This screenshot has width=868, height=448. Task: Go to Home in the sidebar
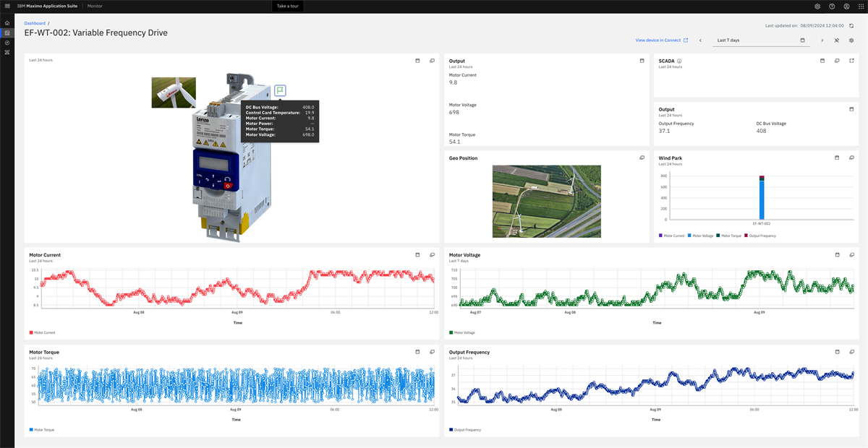coord(7,23)
